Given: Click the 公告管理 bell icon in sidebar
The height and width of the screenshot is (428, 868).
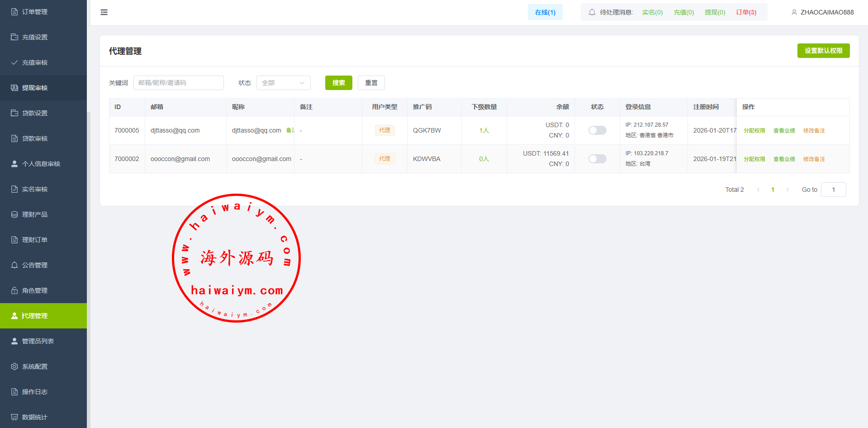Looking at the screenshot, I should [14, 265].
